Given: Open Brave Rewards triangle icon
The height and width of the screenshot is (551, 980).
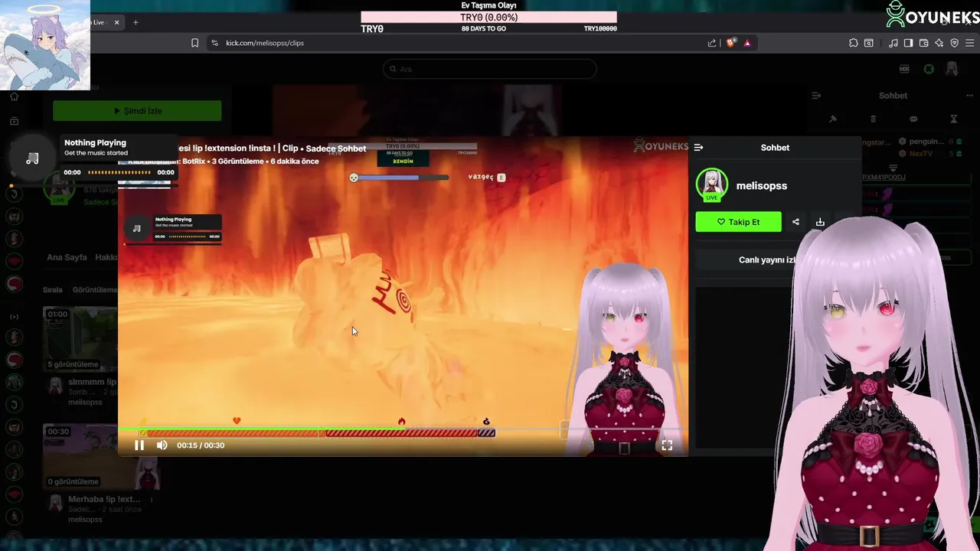Looking at the screenshot, I should (x=747, y=43).
